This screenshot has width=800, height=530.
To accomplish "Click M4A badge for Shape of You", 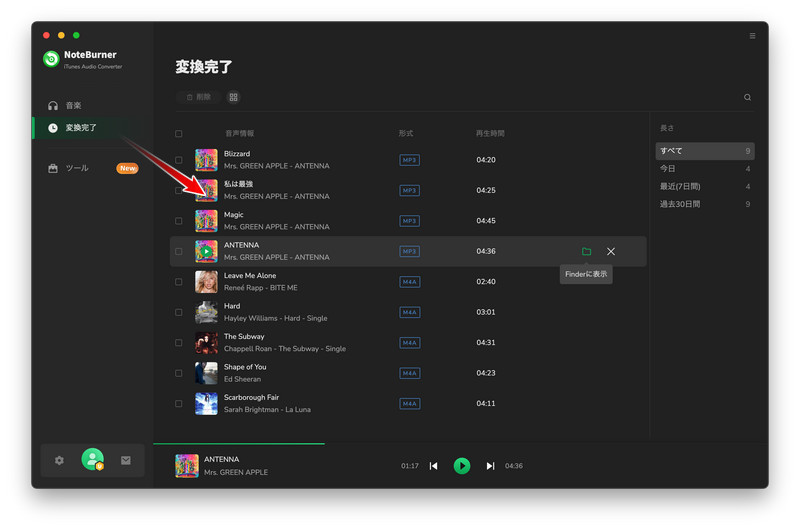I will (410, 373).
